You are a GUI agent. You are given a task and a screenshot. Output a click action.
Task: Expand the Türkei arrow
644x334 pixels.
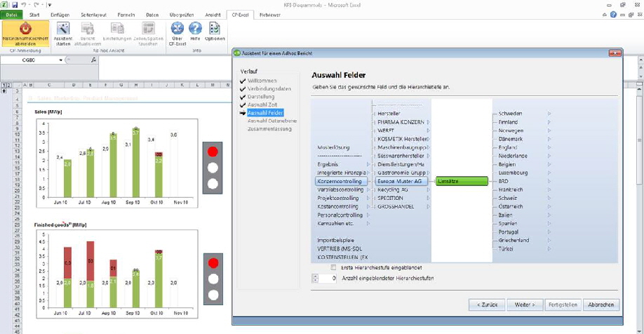click(x=549, y=248)
